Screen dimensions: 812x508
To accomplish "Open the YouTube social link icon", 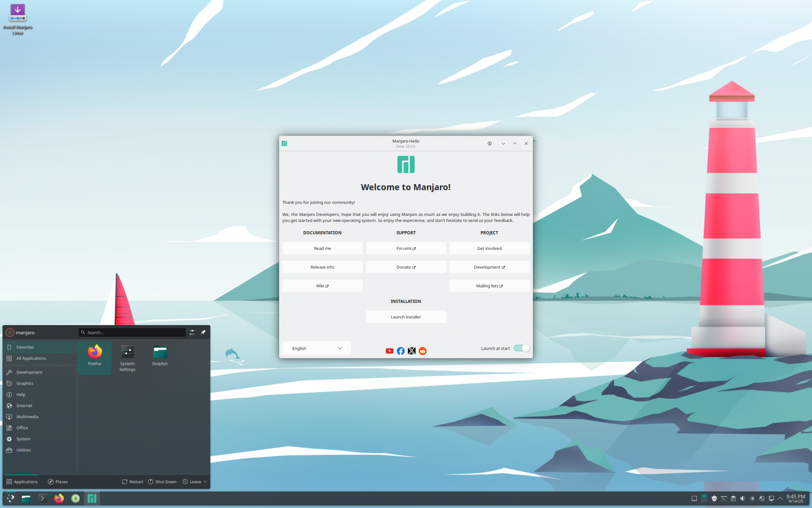I will pos(389,351).
